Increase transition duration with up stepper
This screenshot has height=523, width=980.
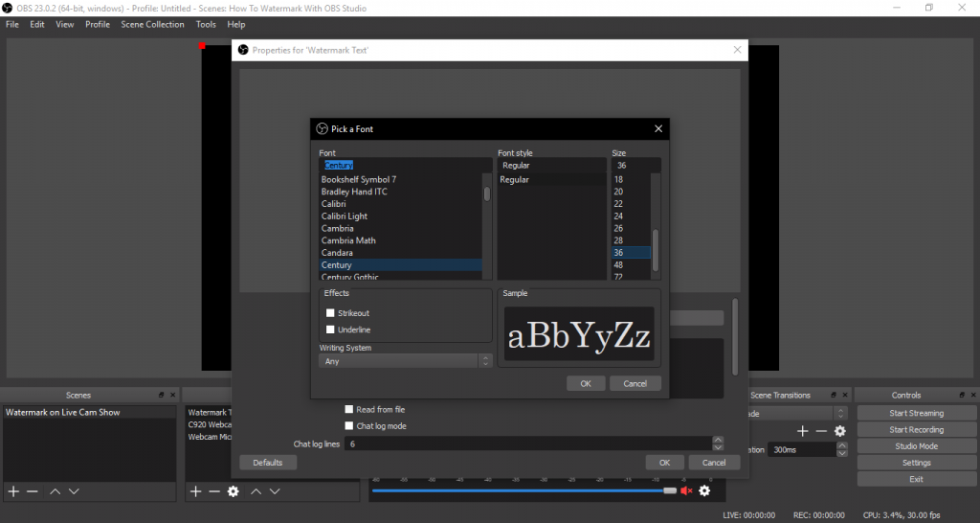(842, 446)
